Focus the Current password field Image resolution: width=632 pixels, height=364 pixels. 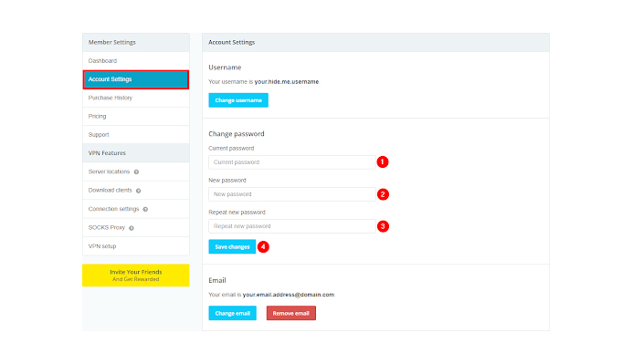[x=292, y=162]
